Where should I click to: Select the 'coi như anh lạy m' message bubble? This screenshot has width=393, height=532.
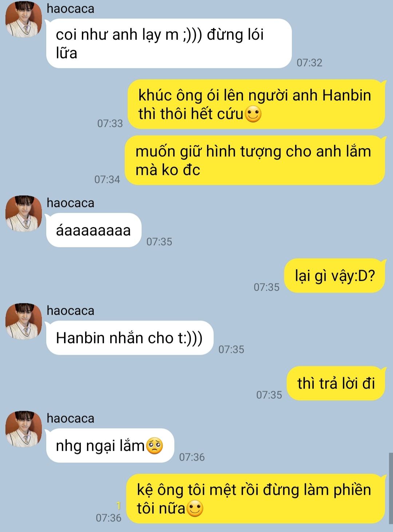pyautogui.click(x=169, y=43)
